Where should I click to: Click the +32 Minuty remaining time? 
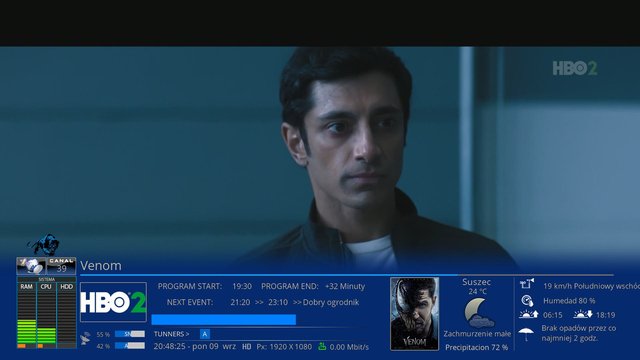345,287
